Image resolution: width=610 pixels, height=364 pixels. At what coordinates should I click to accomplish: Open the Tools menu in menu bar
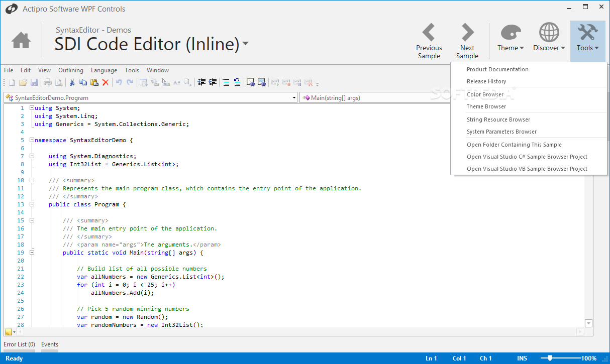pyautogui.click(x=132, y=70)
